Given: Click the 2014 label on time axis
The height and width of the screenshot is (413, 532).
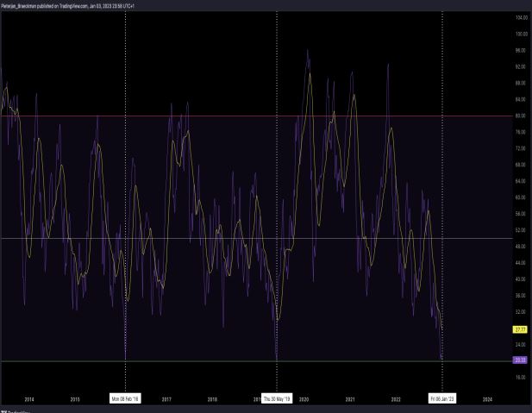Looking at the screenshot, I should (29, 399).
